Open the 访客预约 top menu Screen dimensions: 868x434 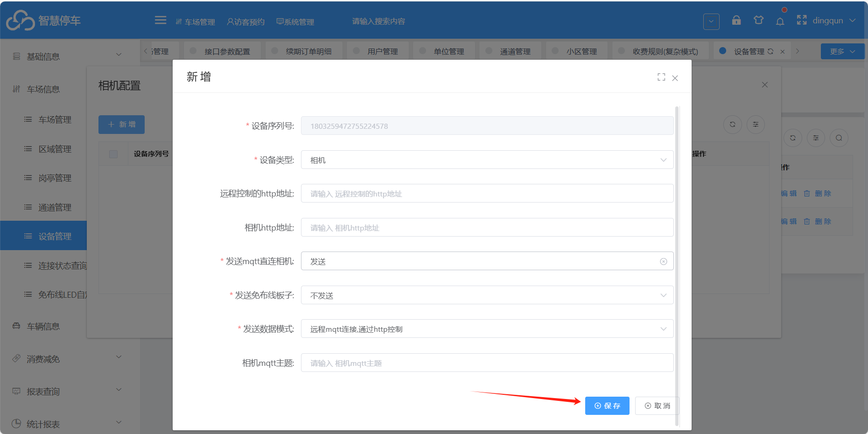click(245, 21)
